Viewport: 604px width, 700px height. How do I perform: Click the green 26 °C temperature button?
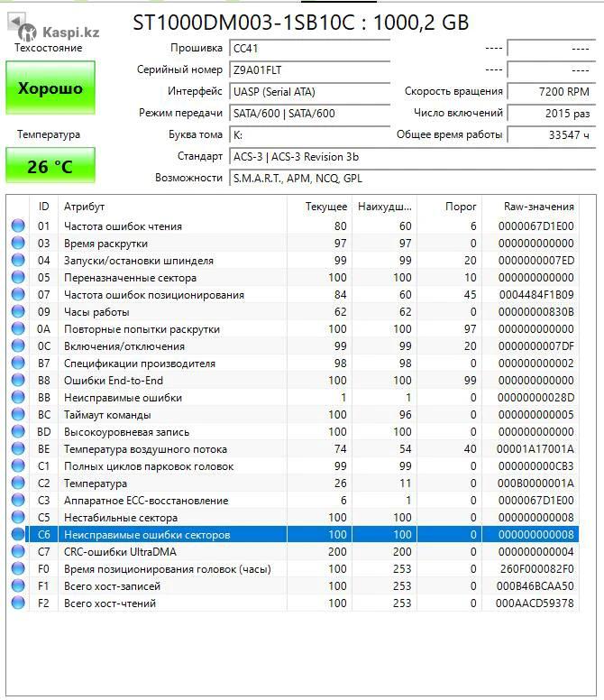point(50,166)
